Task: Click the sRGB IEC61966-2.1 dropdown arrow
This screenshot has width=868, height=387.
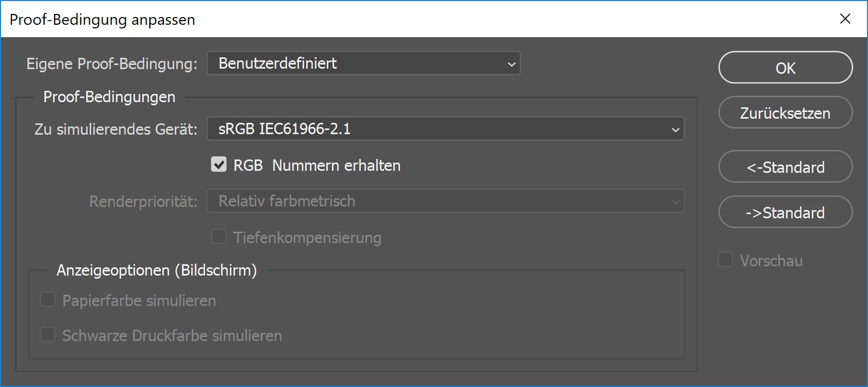Action: [x=675, y=130]
